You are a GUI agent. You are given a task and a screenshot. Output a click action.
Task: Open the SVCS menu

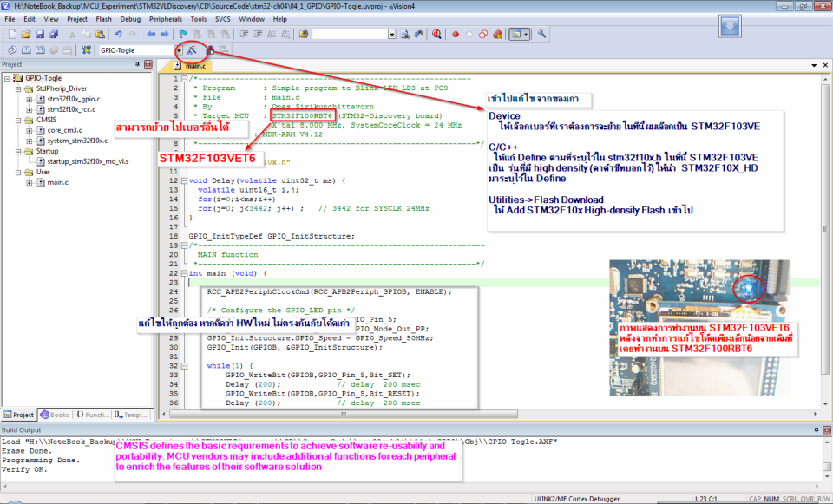223,19
